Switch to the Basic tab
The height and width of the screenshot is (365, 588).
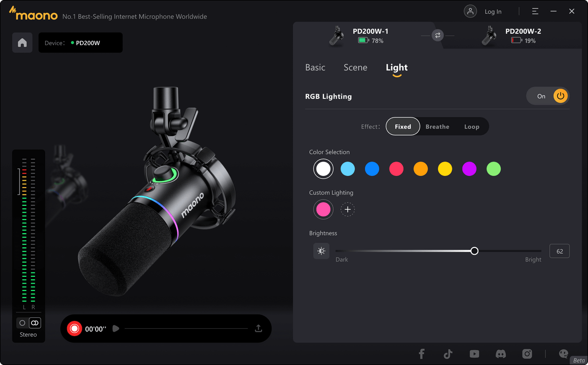coord(315,68)
